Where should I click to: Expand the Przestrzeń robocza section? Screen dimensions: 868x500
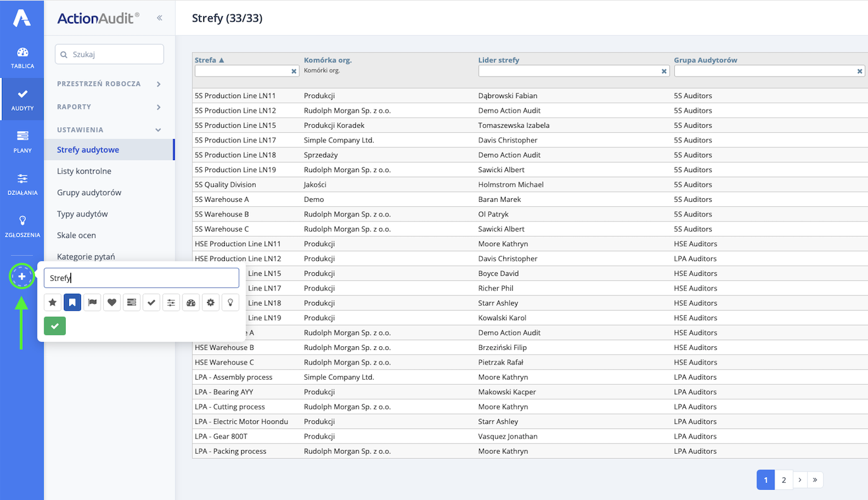pyautogui.click(x=109, y=84)
